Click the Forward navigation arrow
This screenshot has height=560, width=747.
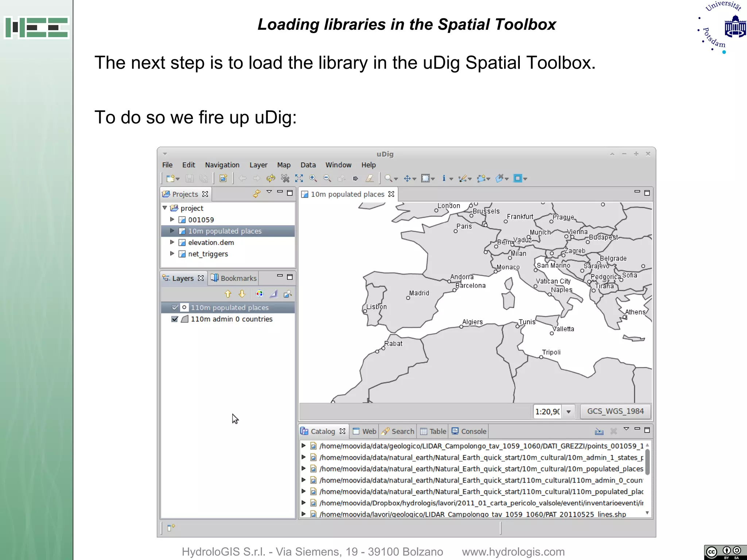click(256, 178)
